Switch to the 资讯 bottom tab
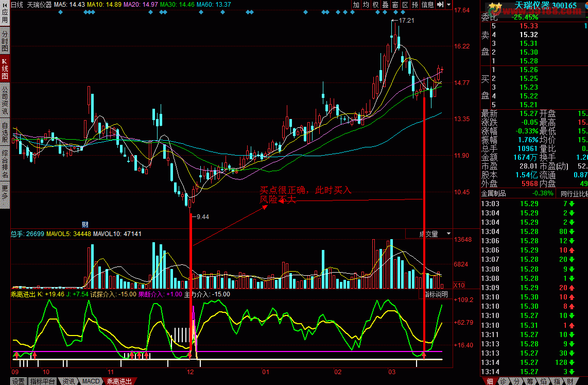The height and width of the screenshot is (385, 588). tap(68, 381)
